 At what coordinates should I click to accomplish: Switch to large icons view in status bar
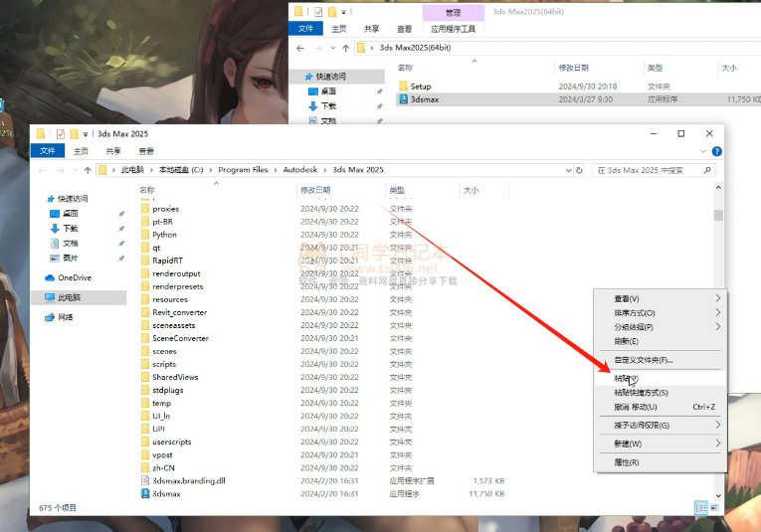pos(714,507)
